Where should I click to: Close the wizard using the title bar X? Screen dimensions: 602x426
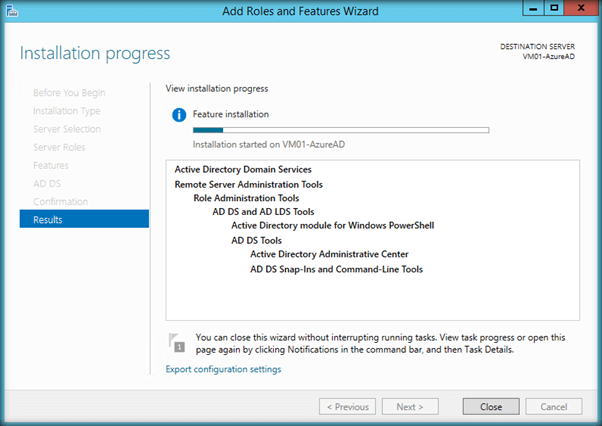pos(579,9)
